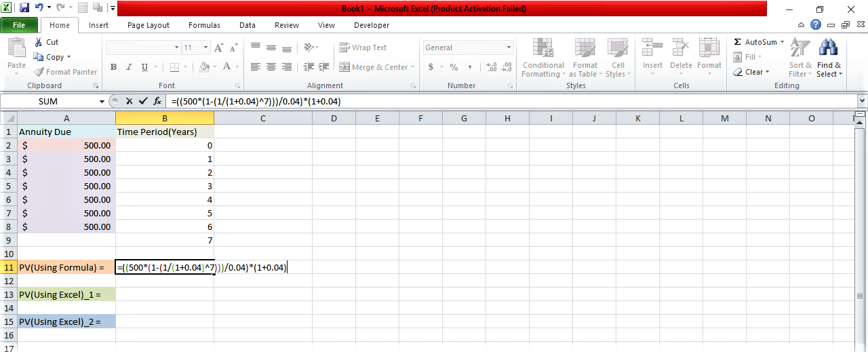Open Format as Table gallery
Screen dimensions: 868x352
[585, 58]
